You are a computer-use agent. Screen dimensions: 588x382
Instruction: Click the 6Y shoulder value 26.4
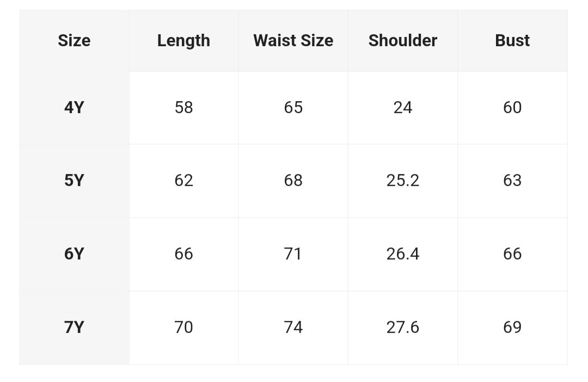[403, 254]
